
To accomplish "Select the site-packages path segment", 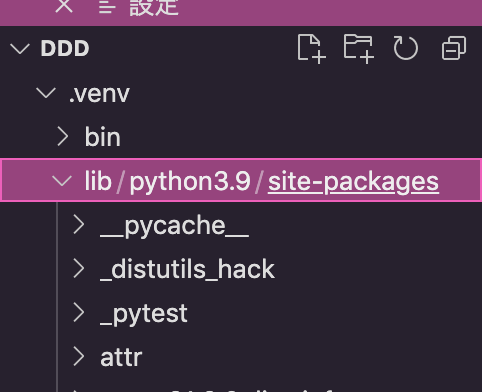I will [353, 182].
